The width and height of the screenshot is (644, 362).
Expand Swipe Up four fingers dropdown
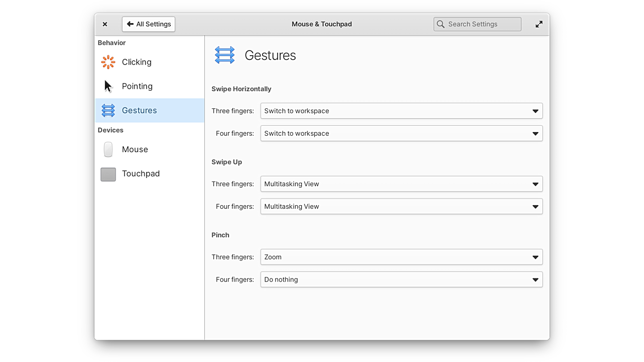401,207
